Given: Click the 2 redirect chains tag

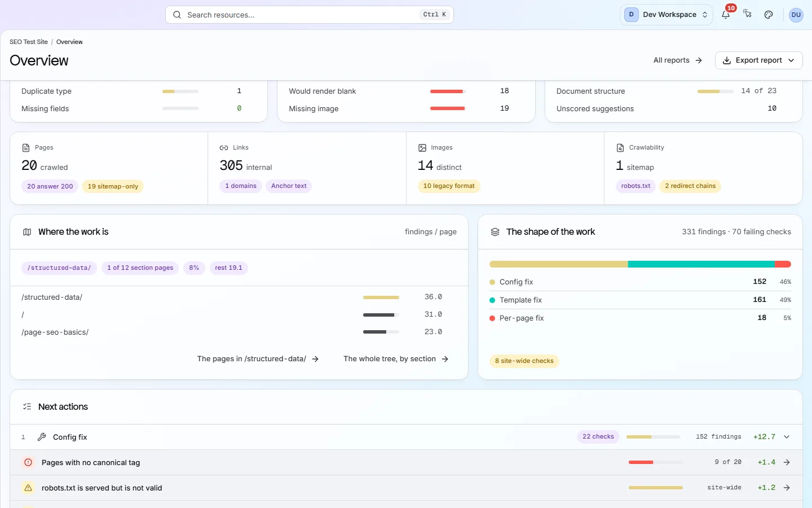Looking at the screenshot, I should pos(690,186).
